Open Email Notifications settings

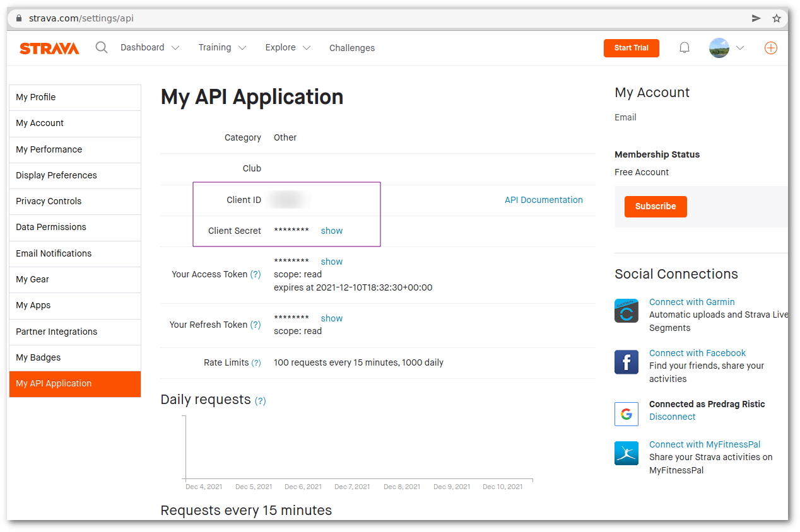[x=75, y=254]
